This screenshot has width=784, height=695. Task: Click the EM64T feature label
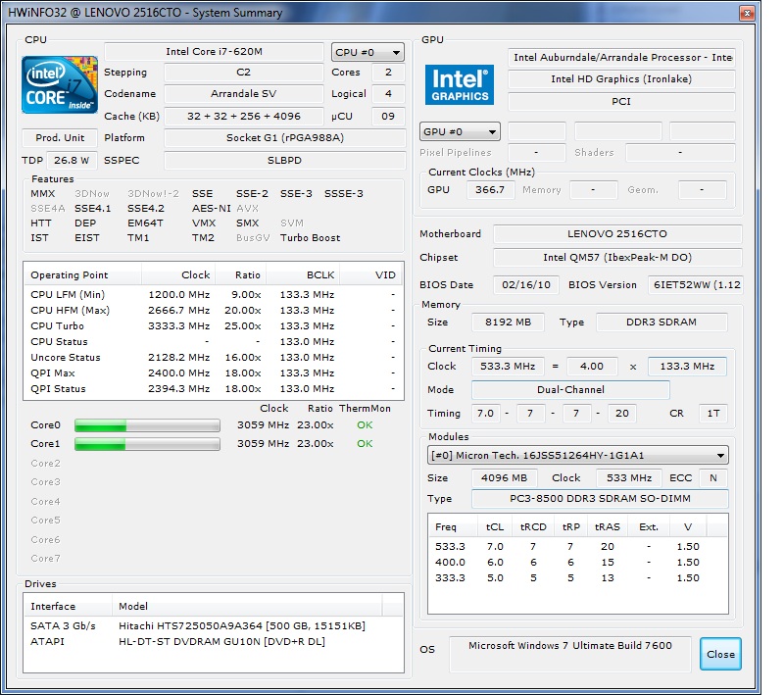145,223
